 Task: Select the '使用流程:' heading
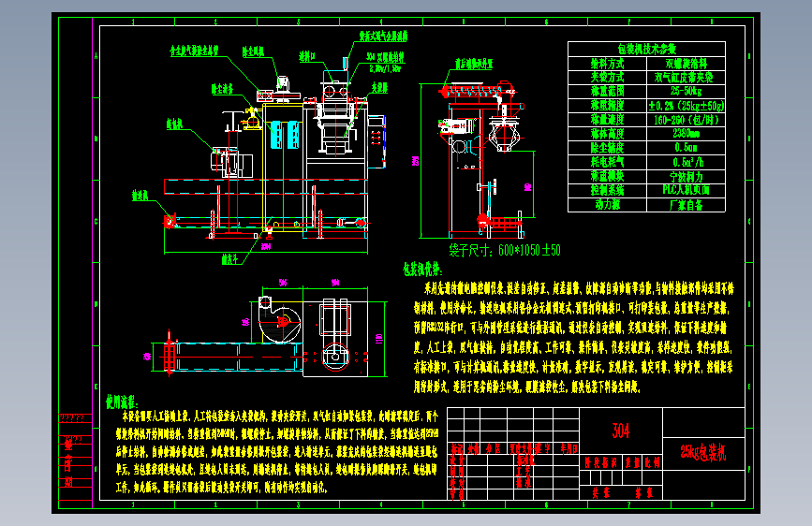pos(122,402)
